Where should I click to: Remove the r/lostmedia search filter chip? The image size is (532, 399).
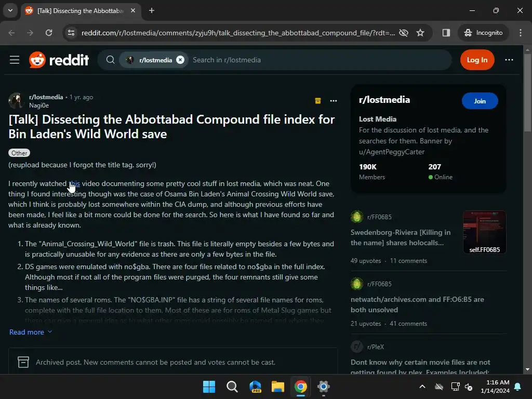180,60
